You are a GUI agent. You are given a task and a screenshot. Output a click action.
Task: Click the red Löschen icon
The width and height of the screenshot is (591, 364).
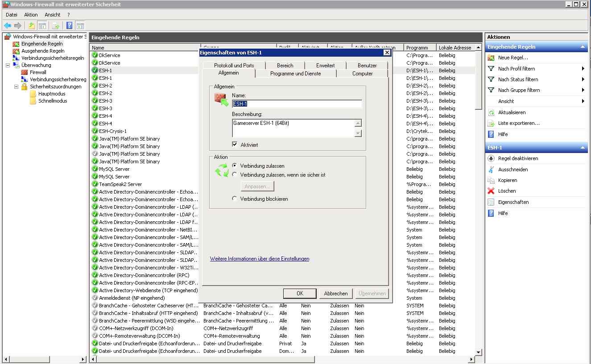(491, 191)
